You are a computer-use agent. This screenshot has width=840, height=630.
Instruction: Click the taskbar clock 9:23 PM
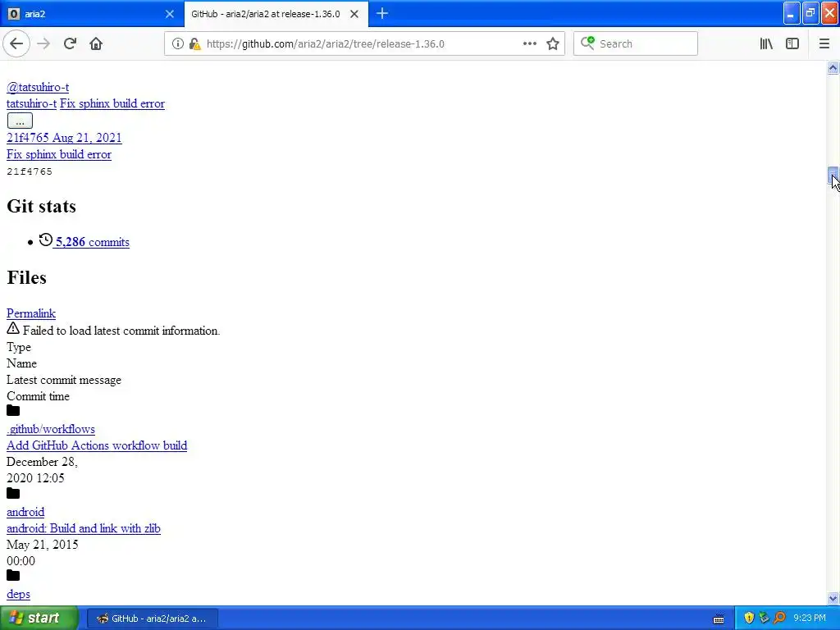point(810,619)
